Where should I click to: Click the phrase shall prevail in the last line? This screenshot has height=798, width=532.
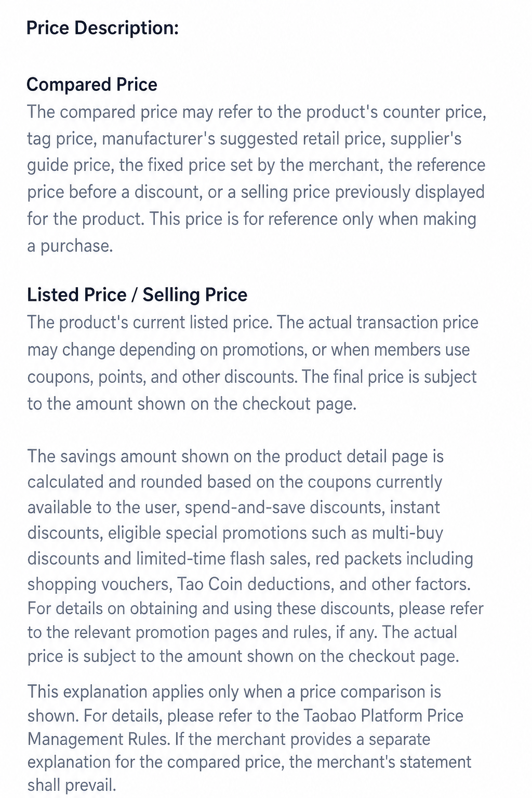pos(72,784)
